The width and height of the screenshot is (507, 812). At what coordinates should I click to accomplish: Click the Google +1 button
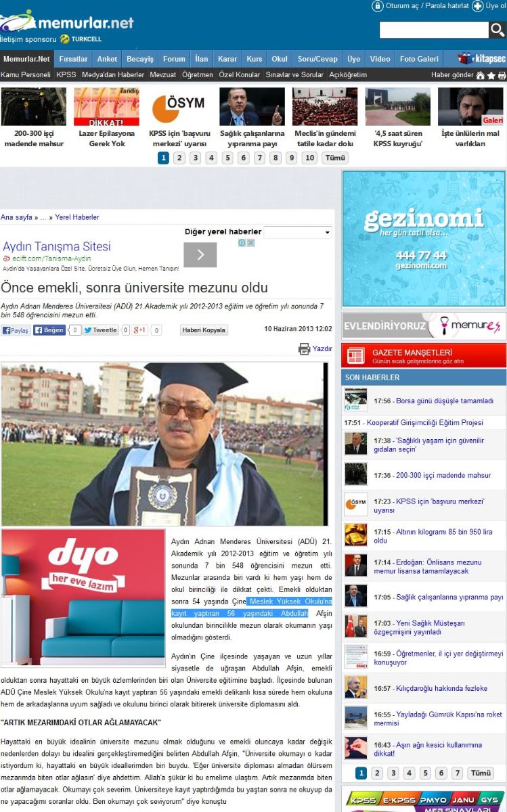(140, 330)
